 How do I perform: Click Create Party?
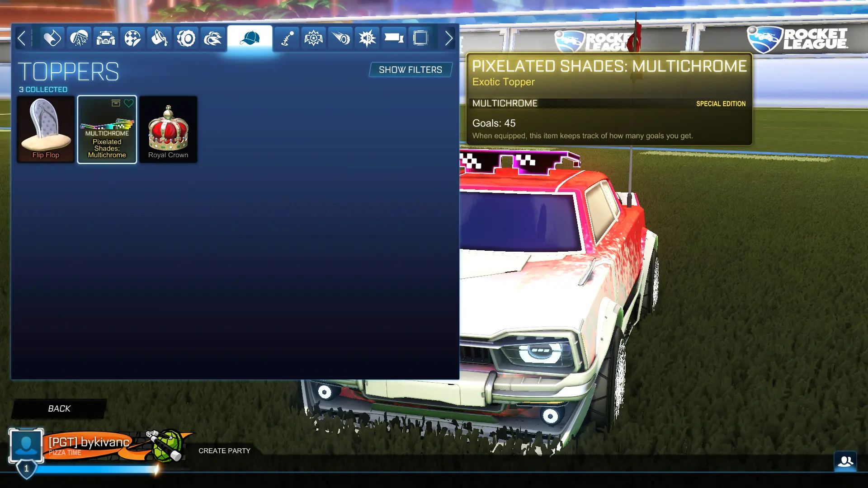[224, 451]
